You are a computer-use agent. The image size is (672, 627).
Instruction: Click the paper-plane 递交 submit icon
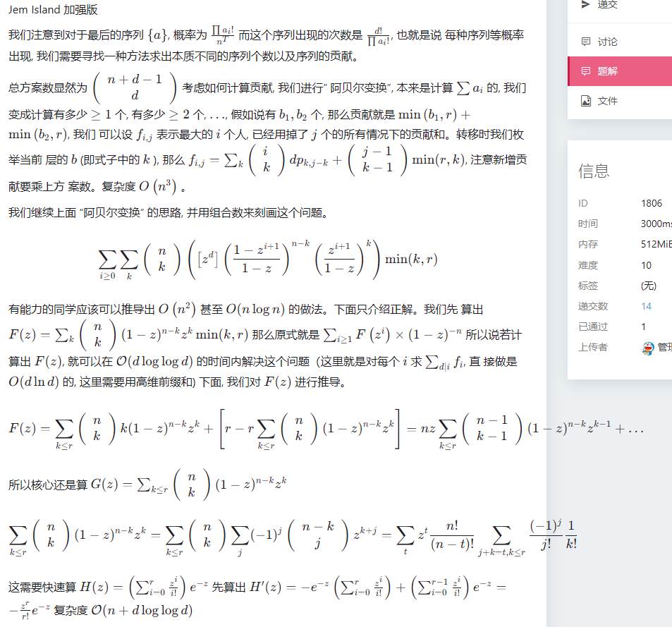tap(585, 4)
